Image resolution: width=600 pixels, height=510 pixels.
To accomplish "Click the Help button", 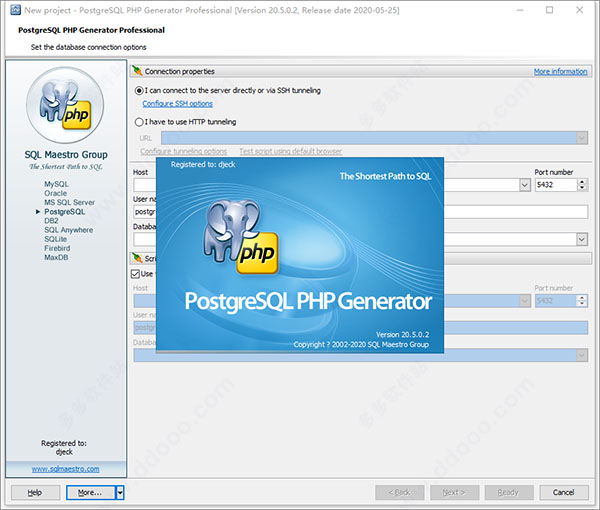I will [x=35, y=492].
